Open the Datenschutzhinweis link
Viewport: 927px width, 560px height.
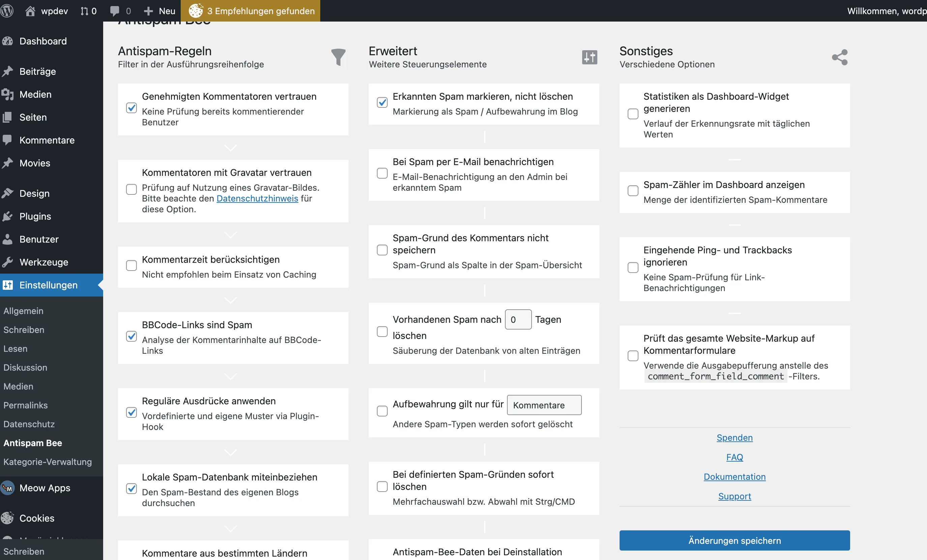[257, 198]
